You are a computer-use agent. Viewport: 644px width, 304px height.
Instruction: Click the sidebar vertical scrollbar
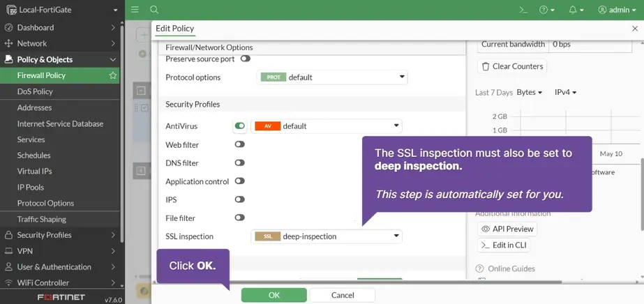click(x=122, y=134)
